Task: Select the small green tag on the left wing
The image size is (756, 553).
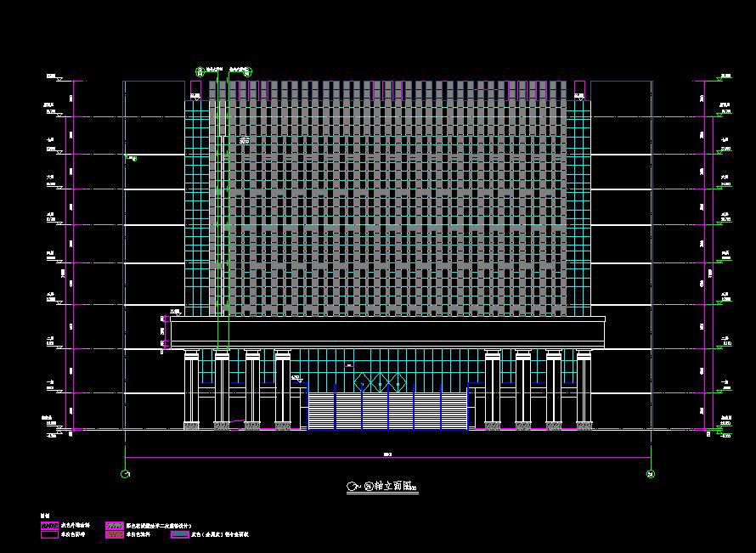Action: click(x=133, y=158)
